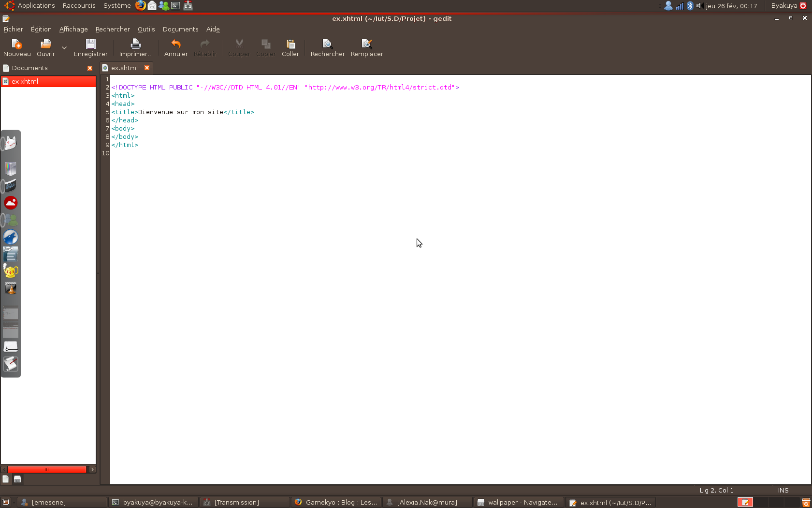Open the Outils menu

pyautogui.click(x=146, y=30)
